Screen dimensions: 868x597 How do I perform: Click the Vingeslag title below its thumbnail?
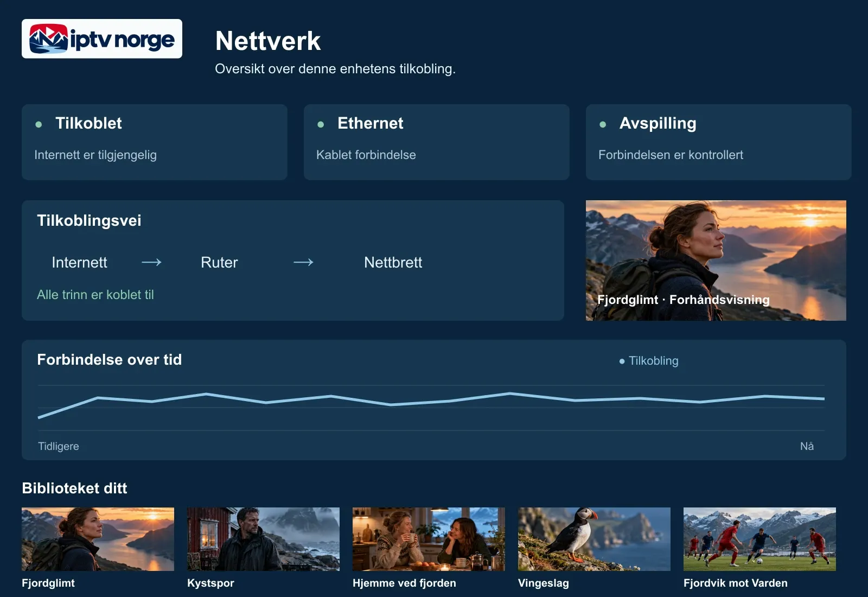544,583
